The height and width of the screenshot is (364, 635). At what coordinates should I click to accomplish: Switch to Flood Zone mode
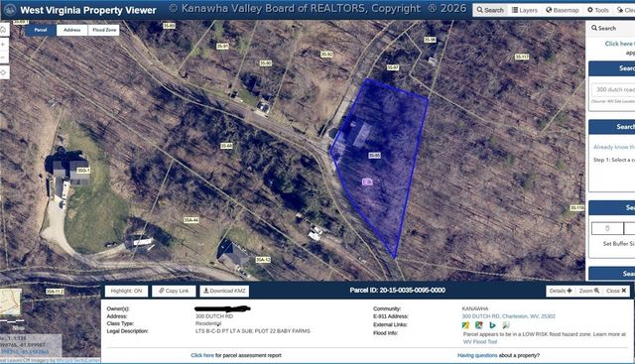tap(104, 30)
